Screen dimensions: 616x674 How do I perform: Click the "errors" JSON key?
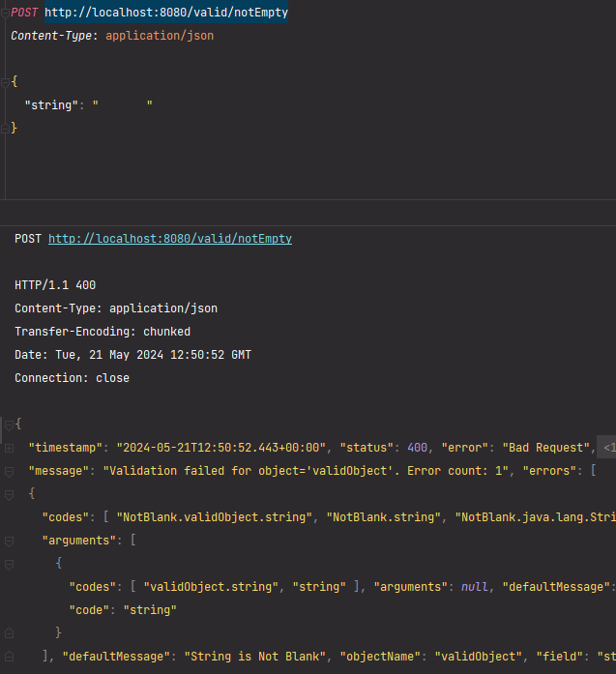coord(549,471)
